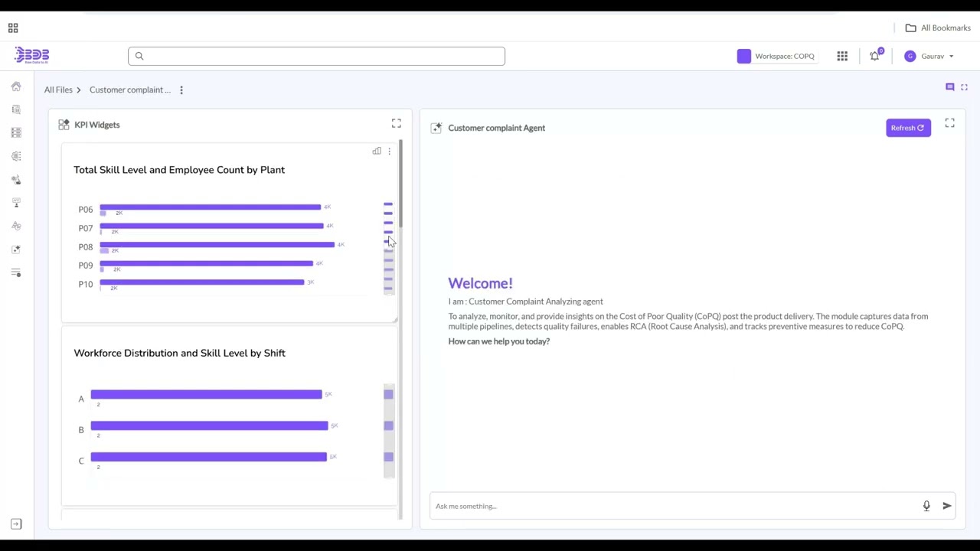
Task: Click the P07 label in the Plant chart
Action: coord(85,228)
